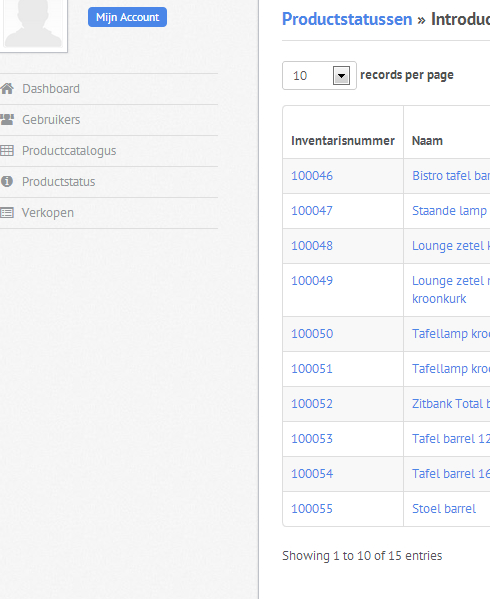The height and width of the screenshot is (599, 490).
Task: Open inventory number 100054
Action: click(x=312, y=474)
